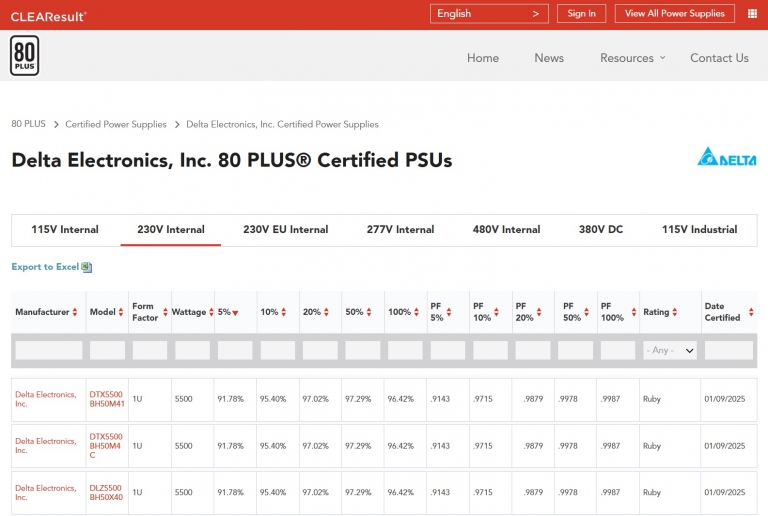Sort by PF 10% column arrows
Screen dimensions: 768x516
[496, 312]
